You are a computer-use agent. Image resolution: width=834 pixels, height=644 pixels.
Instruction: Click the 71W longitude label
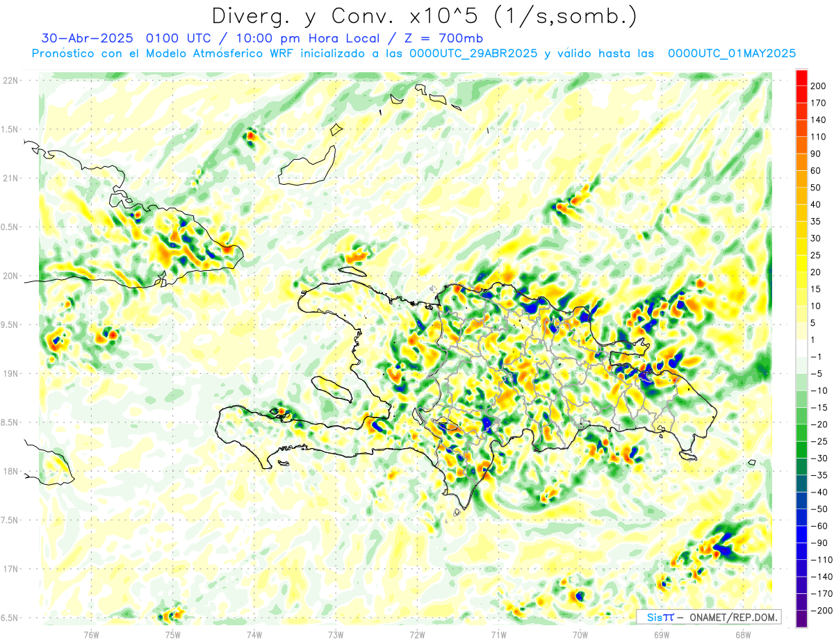(x=498, y=634)
